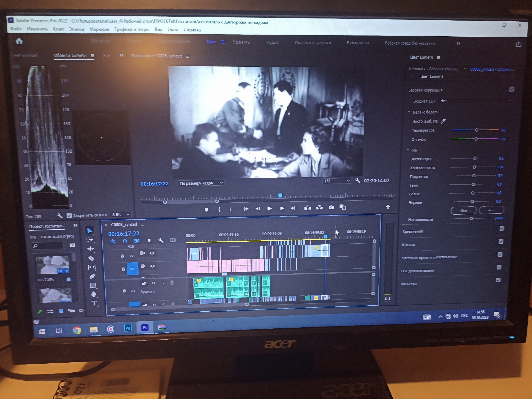532x399 pixels.
Task: Open the Эпизод menu
Action: (77, 29)
